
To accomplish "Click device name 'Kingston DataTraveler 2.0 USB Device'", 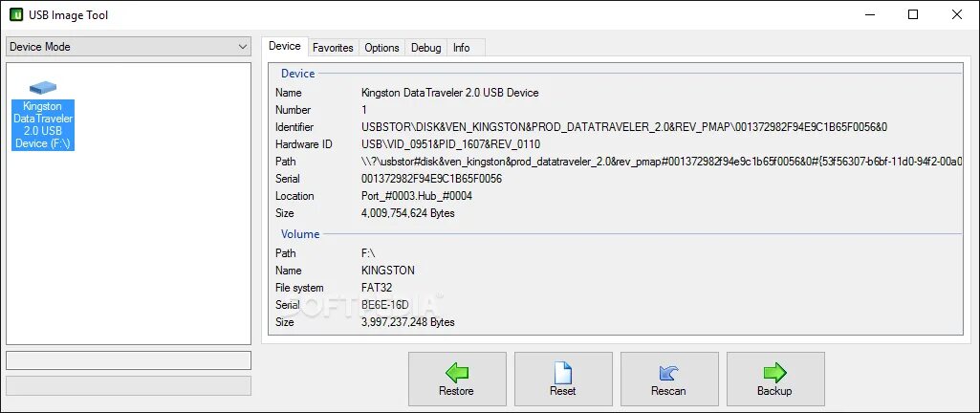I will pos(450,93).
